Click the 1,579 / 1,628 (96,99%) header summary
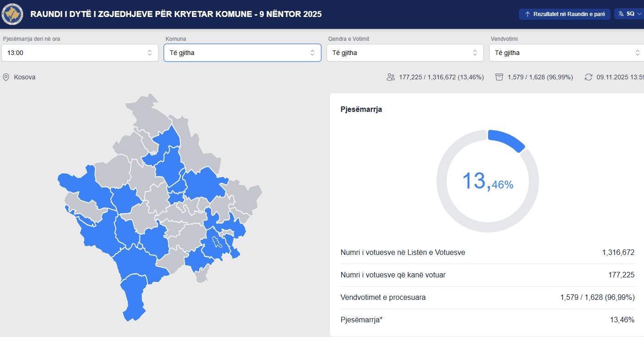The height and width of the screenshot is (337, 644). tap(540, 77)
